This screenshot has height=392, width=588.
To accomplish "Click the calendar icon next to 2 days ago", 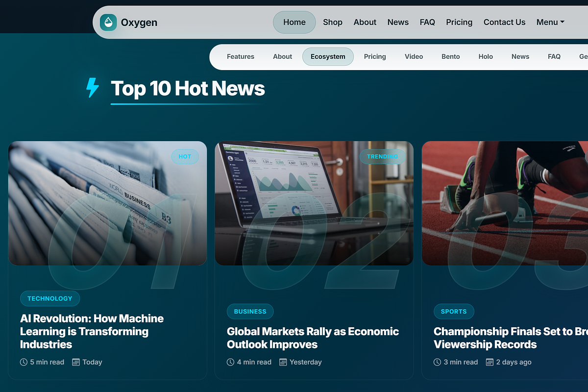I will 490,362.
